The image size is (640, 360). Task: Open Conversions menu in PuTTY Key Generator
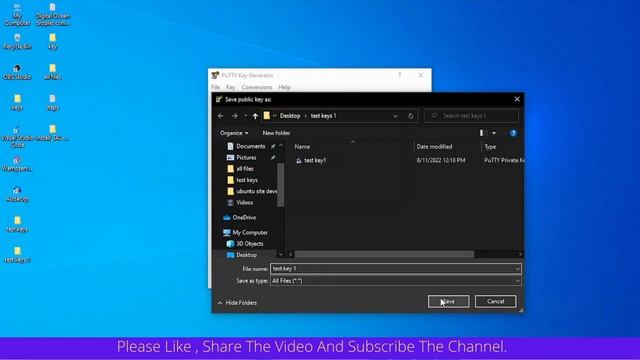point(257,87)
